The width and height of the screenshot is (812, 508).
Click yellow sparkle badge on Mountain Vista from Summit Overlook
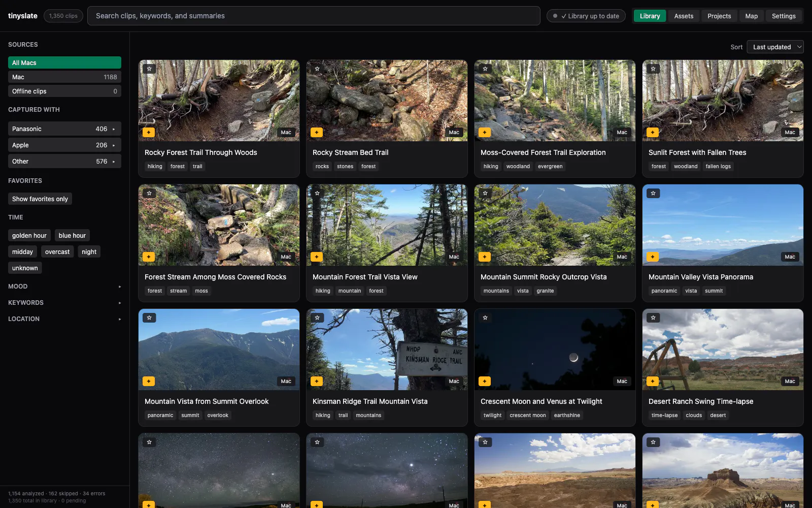click(x=149, y=381)
